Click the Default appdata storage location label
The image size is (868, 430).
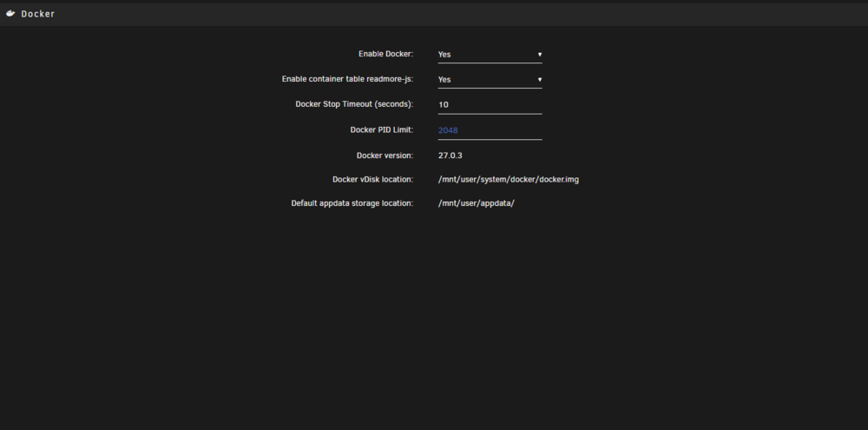click(352, 203)
